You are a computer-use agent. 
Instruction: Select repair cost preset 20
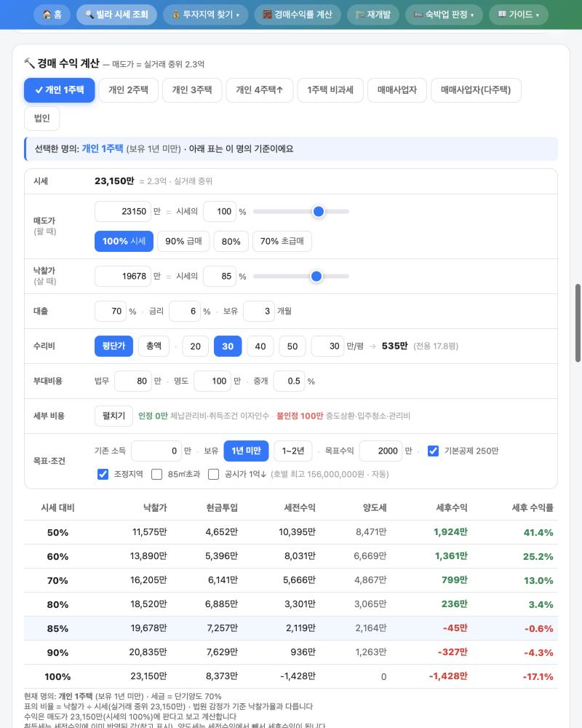(196, 347)
